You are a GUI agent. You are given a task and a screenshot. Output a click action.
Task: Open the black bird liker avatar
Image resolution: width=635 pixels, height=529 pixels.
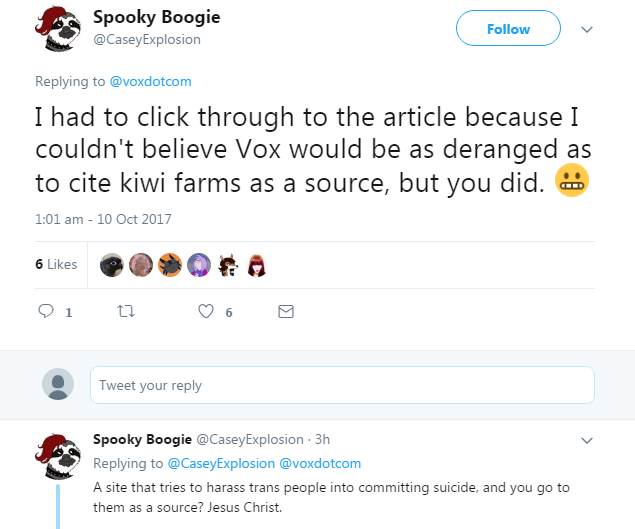pos(112,265)
